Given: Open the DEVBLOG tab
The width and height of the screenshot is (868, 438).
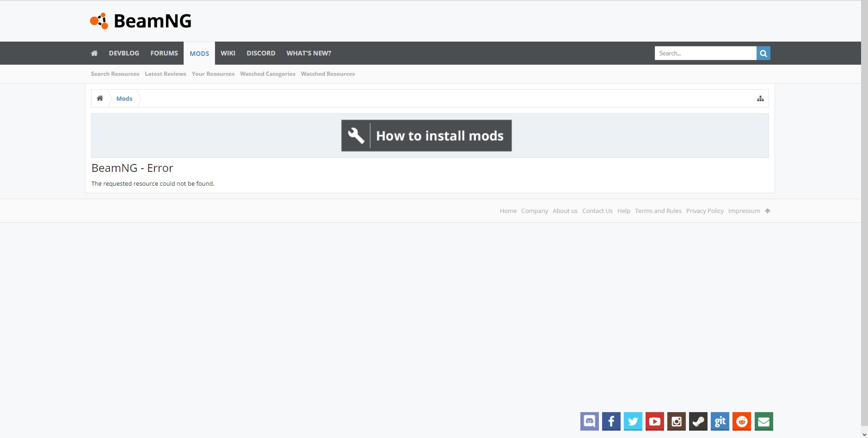Looking at the screenshot, I should pyautogui.click(x=124, y=53).
